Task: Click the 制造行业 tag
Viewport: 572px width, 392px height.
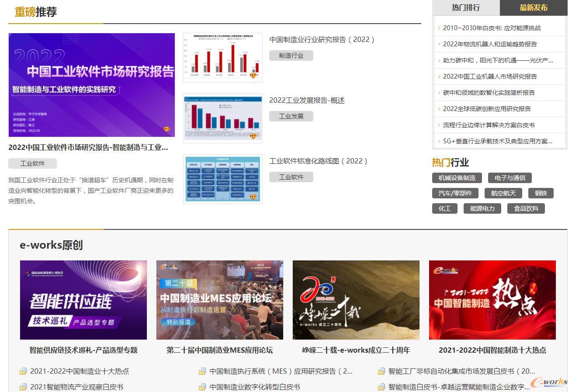Action: click(291, 56)
